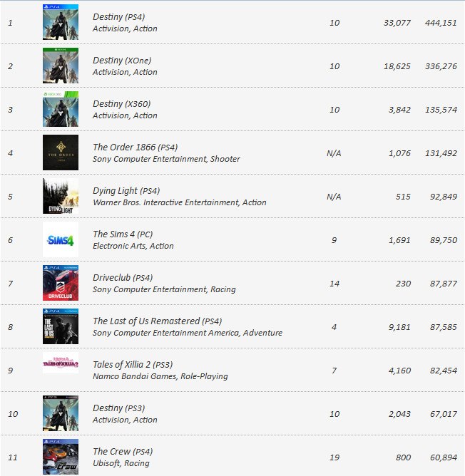Select the Destiny Xbox 360 cover image
Viewport: 465px width, 476px height.
(61, 109)
